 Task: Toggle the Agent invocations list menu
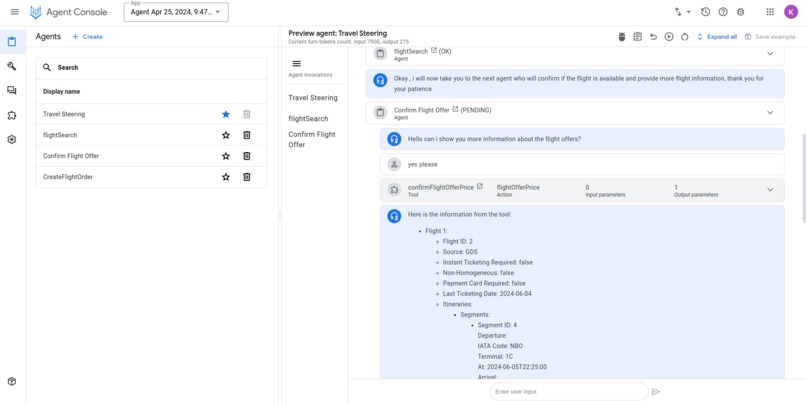point(296,64)
